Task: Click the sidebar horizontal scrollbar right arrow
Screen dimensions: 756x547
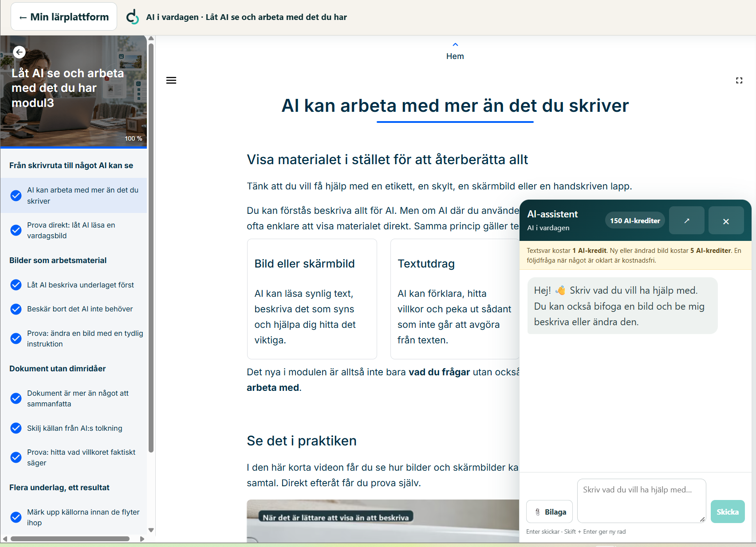Action: point(142,539)
